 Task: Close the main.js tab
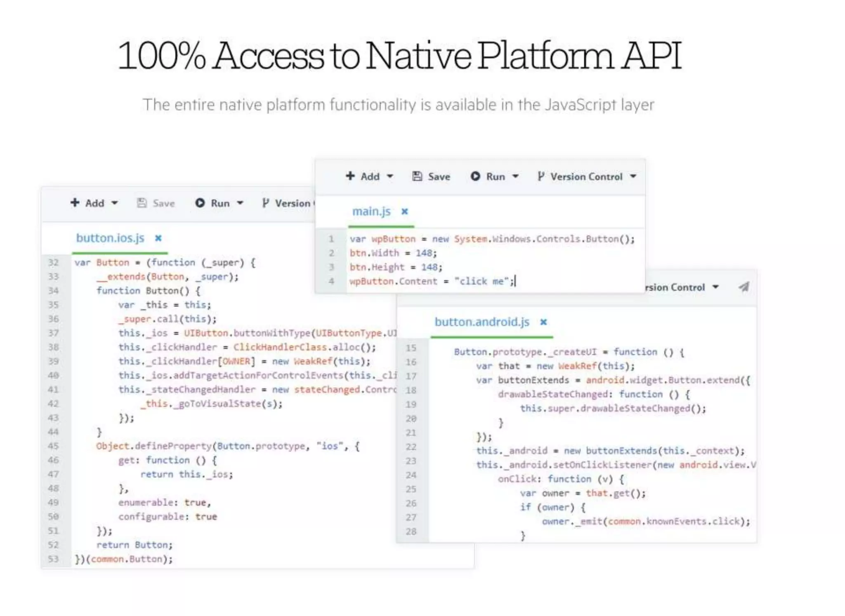click(x=405, y=212)
